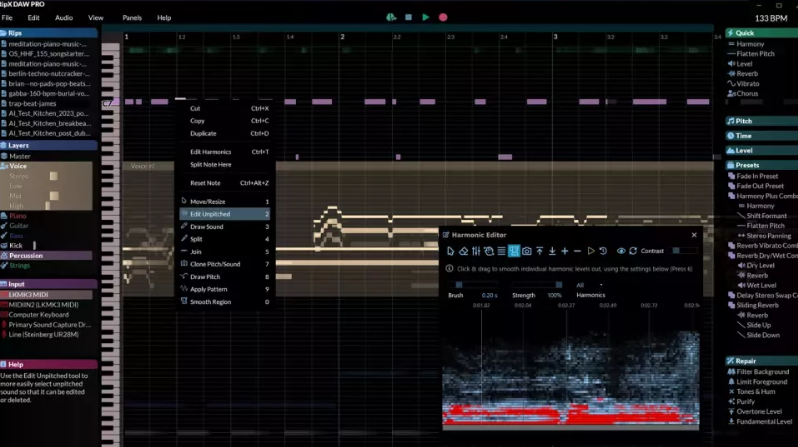Click the green loop icon in transport
This screenshot has width=798, height=447.
coord(391,17)
